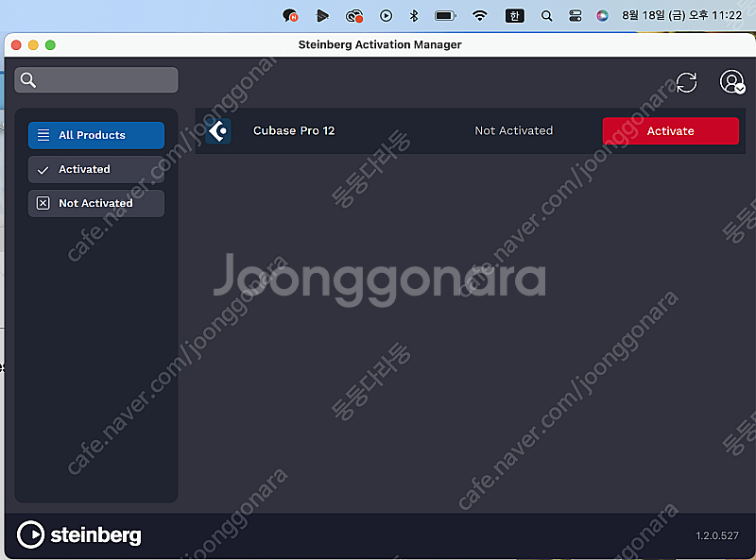The height and width of the screenshot is (560, 756).
Task: Click the Cubase Pro 12 product icon
Action: (x=218, y=130)
